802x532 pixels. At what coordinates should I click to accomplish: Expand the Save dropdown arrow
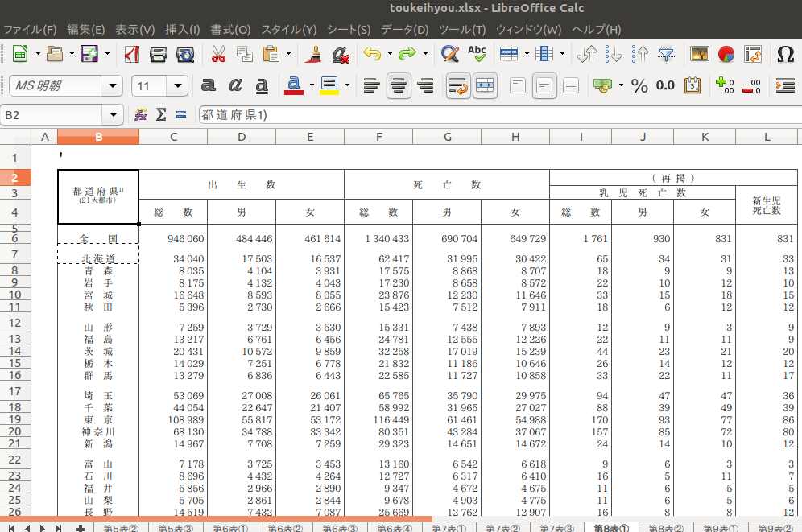(x=107, y=54)
